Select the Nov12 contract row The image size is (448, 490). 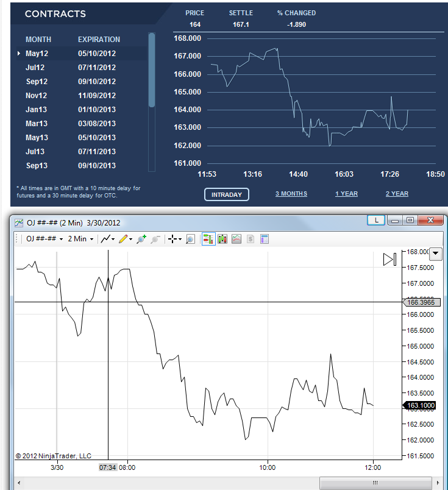coord(82,96)
